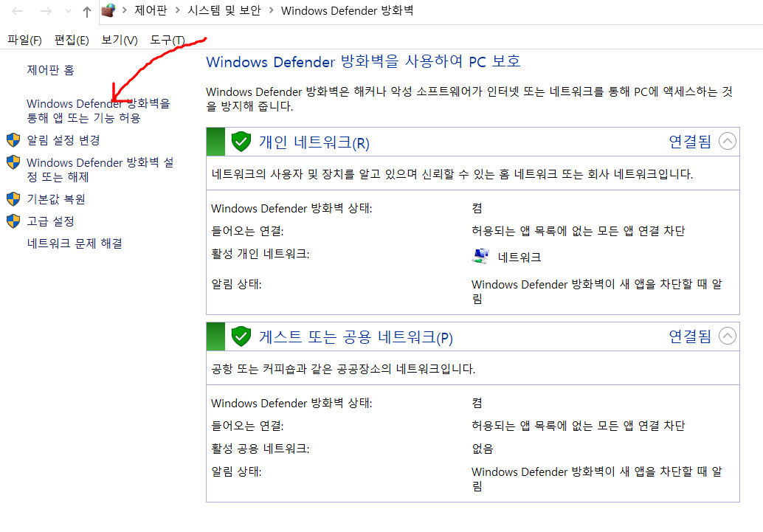Click the firewall brick icon in address bar
This screenshot has height=532, width=763.
pos(108,11)
